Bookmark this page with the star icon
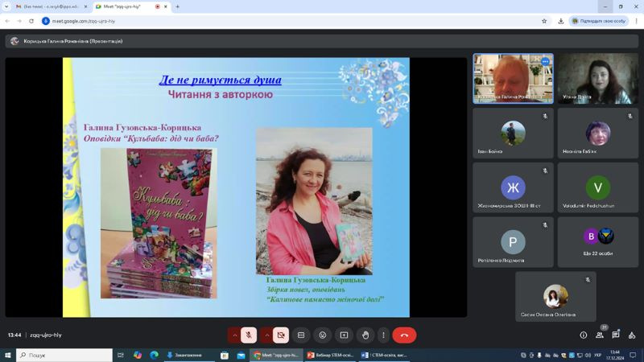The width and height of the screenshot is (644, 362). (544, 21)
